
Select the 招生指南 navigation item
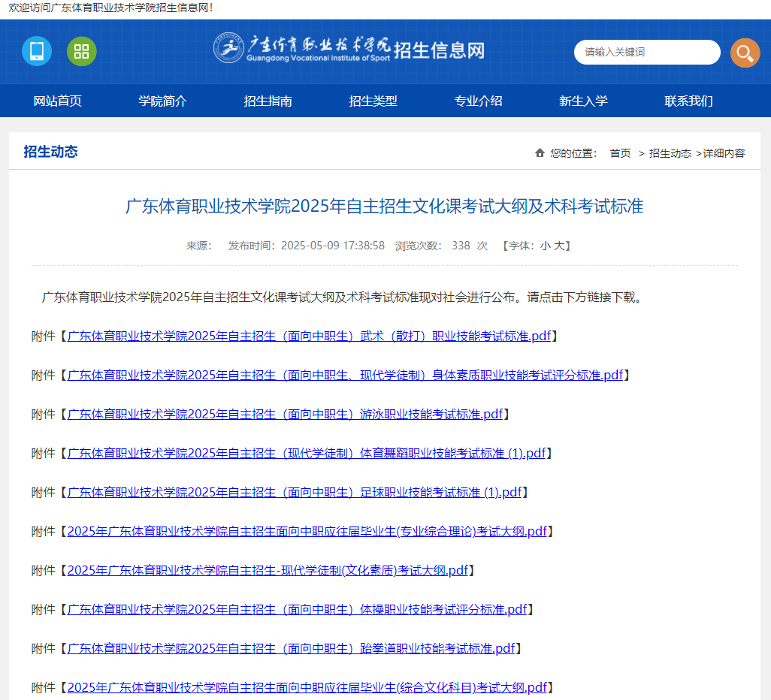coord(268,100)
